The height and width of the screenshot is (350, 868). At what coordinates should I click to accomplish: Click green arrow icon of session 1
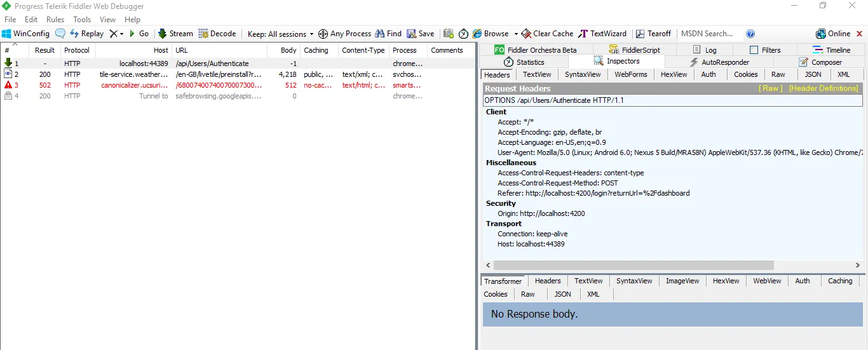(x=8, y=63)
